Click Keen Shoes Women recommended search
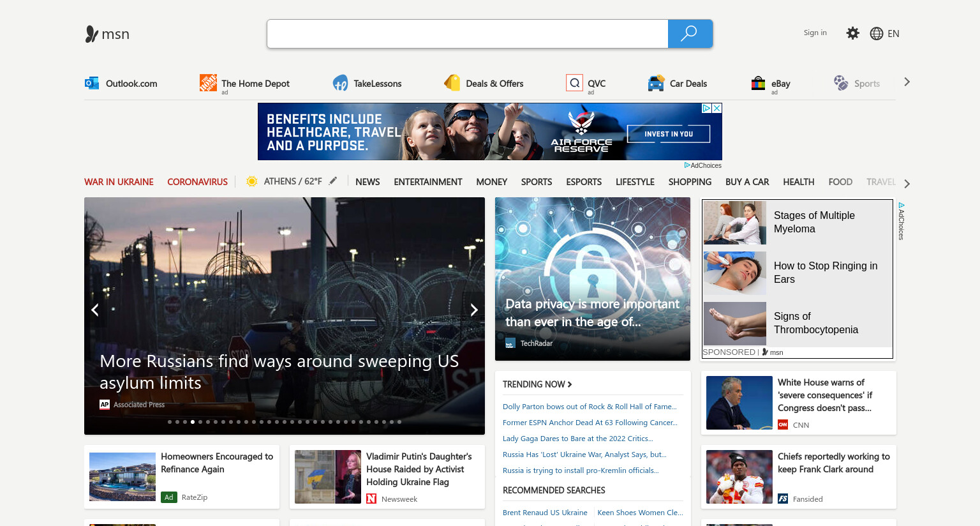The height and width of the screenshot is (526, 980). 640,513
